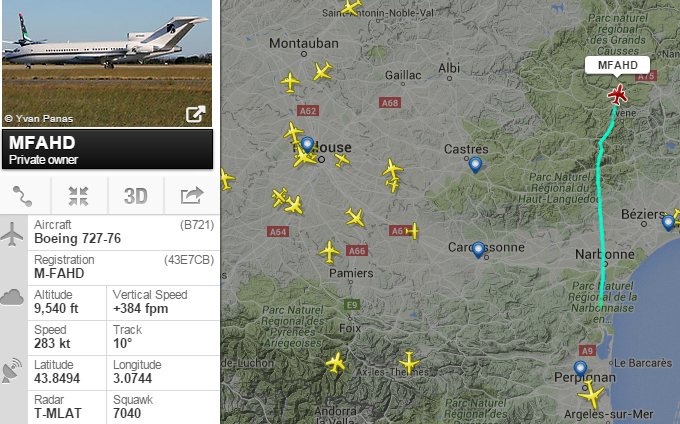680x424 pixels.
Task: Click the Béziers airport pin marker
Action: click(x=668, y=222)
